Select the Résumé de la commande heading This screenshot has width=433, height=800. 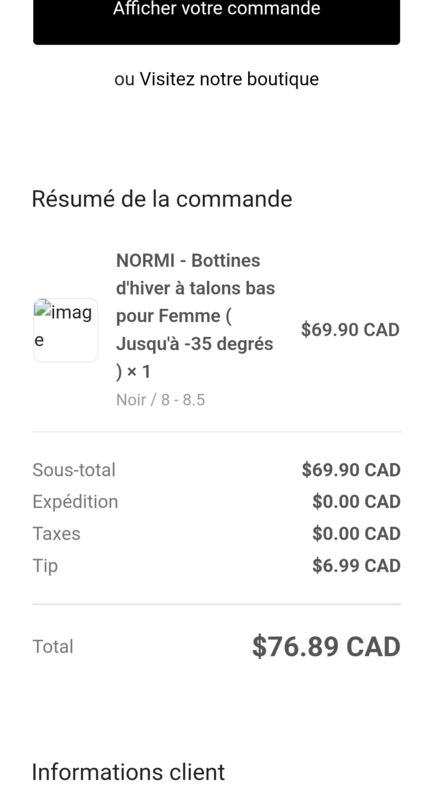(x=162, y=199)
